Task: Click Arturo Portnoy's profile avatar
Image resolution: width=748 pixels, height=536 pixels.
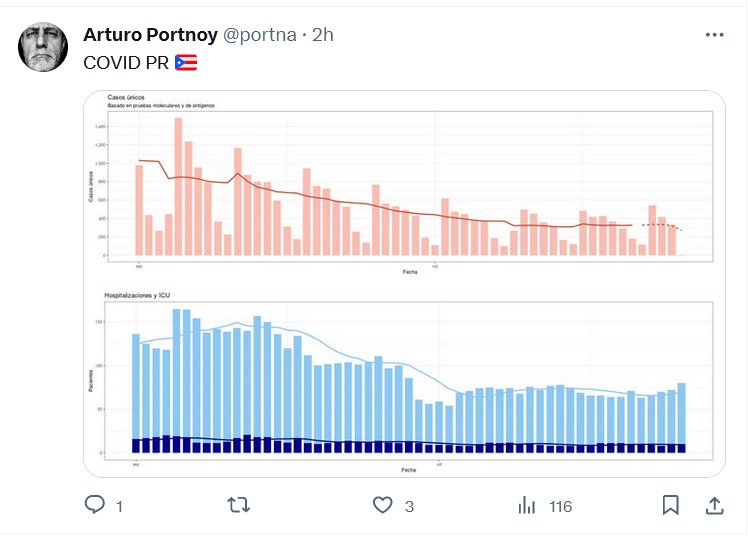Action: tap(43, 47)
